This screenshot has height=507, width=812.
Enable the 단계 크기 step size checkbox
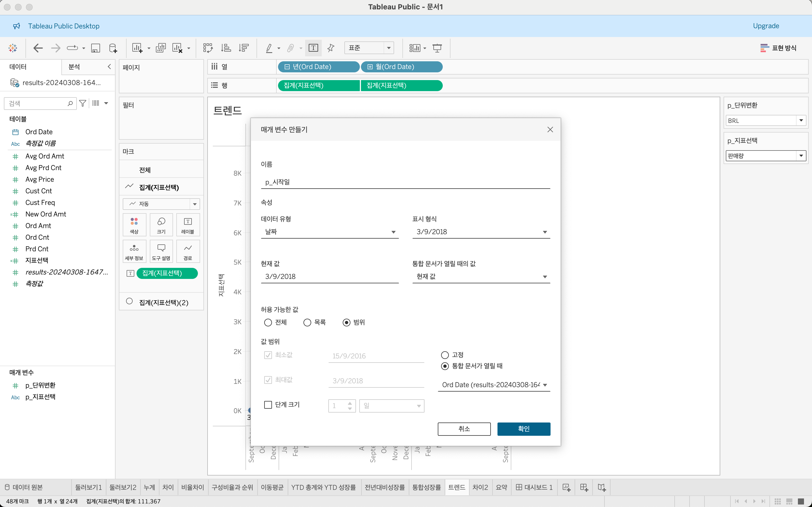[x=268, y=405]
